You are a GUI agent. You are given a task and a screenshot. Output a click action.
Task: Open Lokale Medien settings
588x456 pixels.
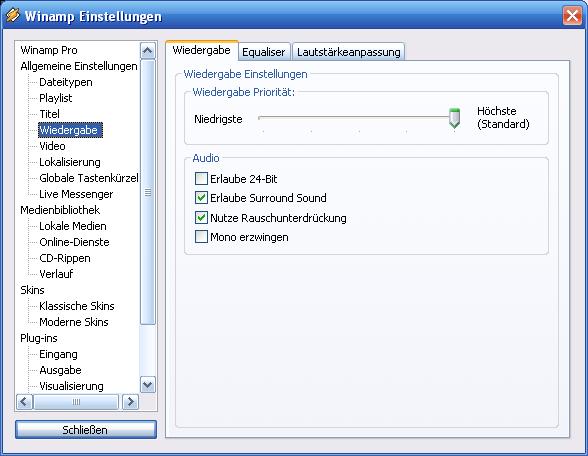pos(73,226)
